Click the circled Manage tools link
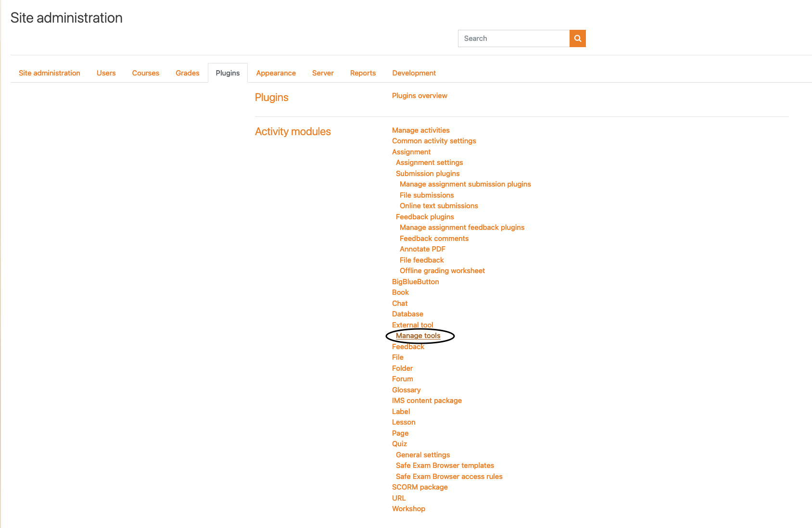The height and width of the screenshot is (528, 812). (418, 336)
